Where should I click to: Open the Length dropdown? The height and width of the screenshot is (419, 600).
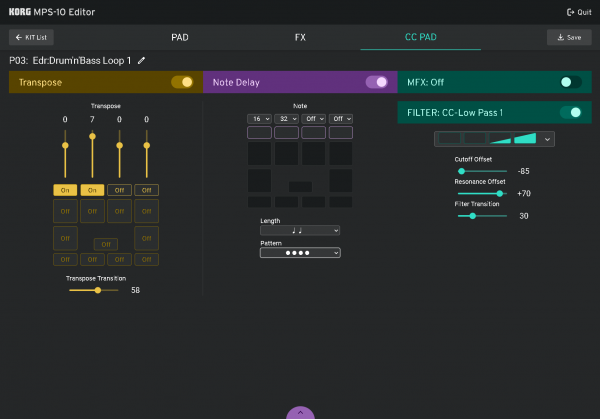300,231
